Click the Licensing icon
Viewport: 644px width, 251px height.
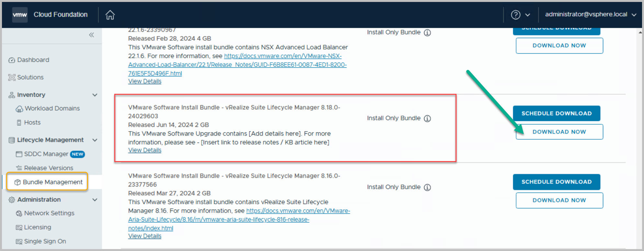click(19, 227)
